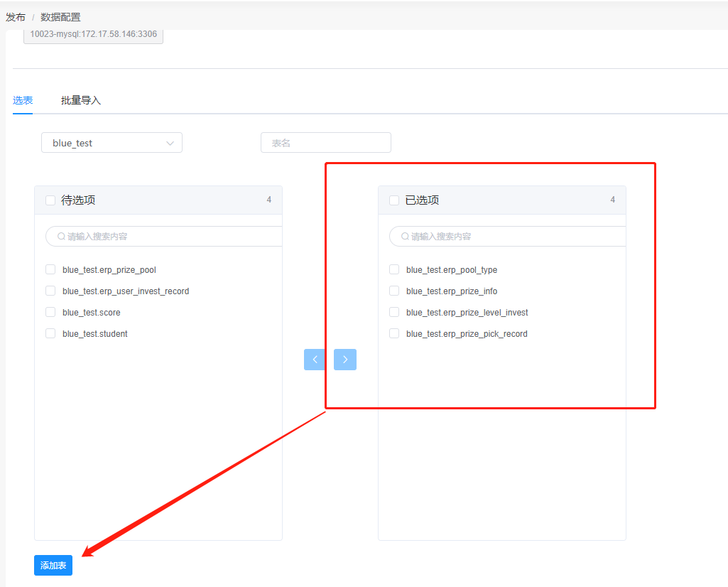Check blue_test.erp_user_invest_record item
This screenshot has height=587, width=728.
pyautogui.click(x=50, y=291)
